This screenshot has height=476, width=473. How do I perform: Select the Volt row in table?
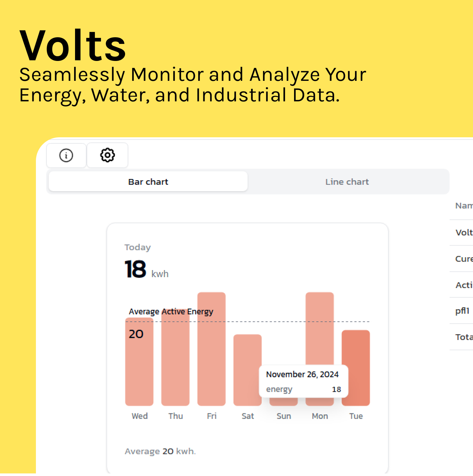click(x=464, y=233)
